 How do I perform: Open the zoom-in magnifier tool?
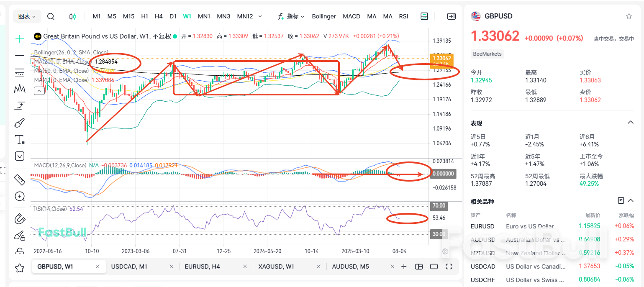click(19, 196)
